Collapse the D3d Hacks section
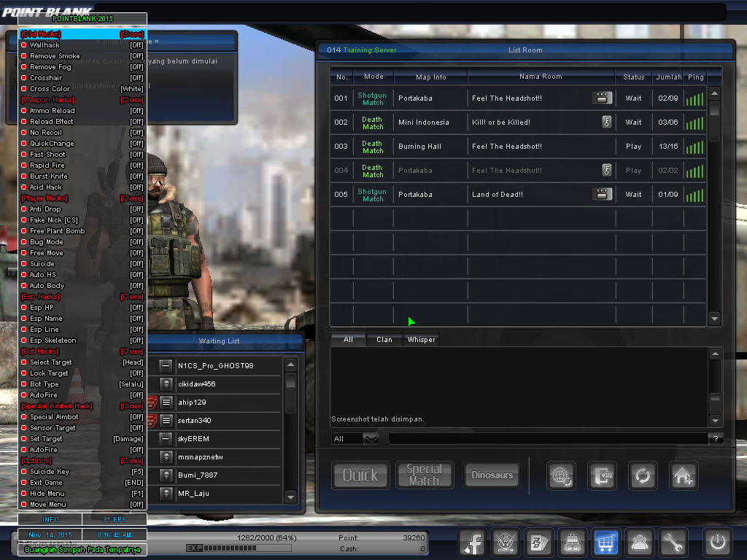This screenshot has width=747, height=560. (x=132, y=34)
